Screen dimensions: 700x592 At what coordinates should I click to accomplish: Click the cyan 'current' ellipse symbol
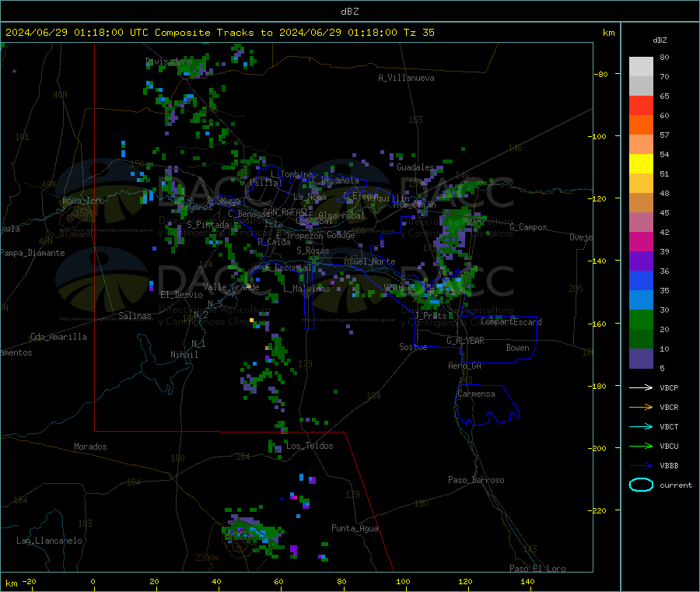pos(641,485)
